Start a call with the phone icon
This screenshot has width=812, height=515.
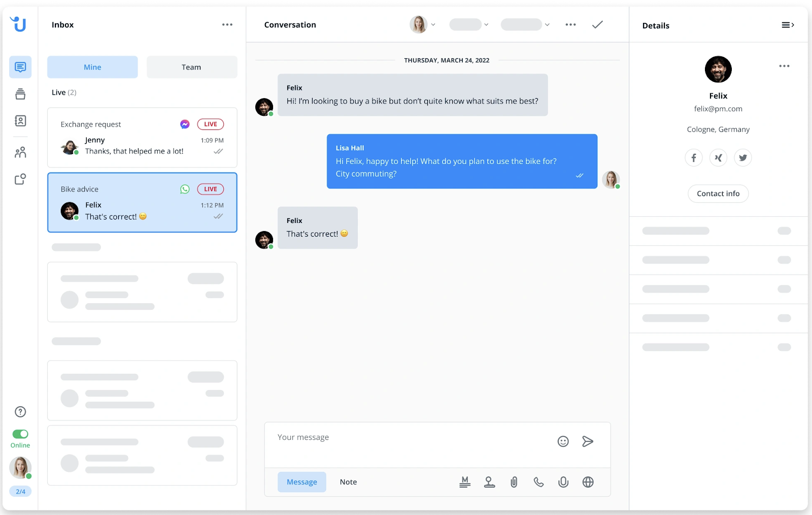coord(538,482)
